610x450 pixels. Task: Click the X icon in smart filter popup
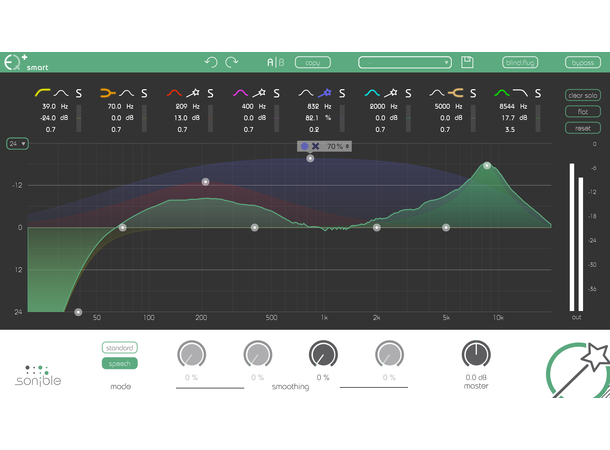click(316, 146)
